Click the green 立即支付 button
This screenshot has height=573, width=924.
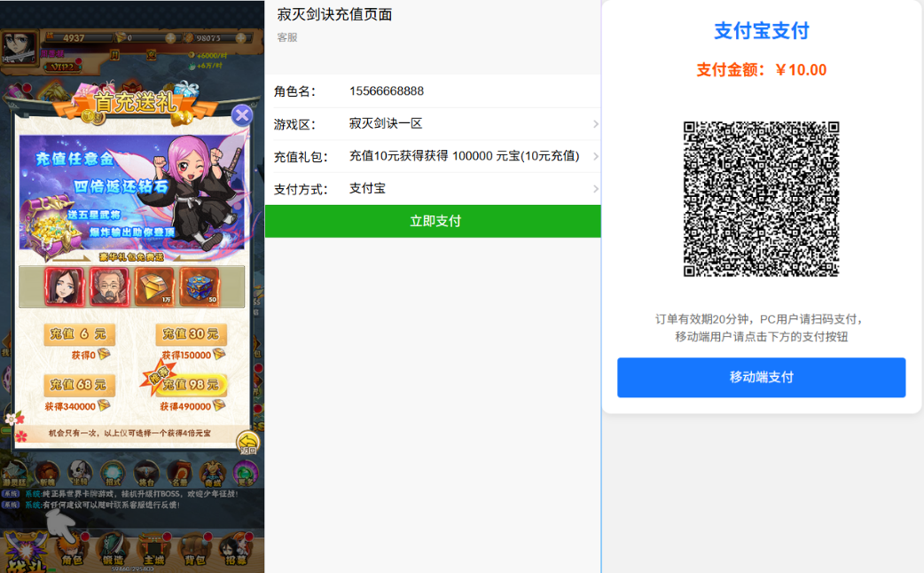point(433,221)
